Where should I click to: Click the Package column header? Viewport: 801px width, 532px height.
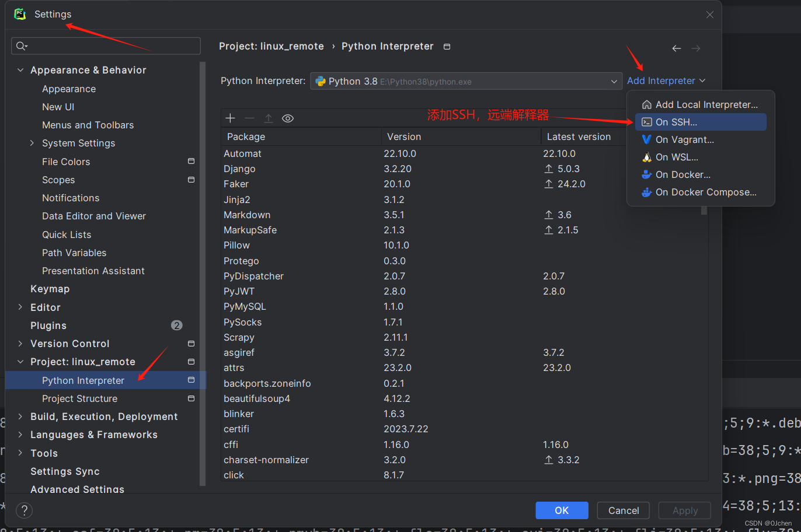tap(301, 136)
